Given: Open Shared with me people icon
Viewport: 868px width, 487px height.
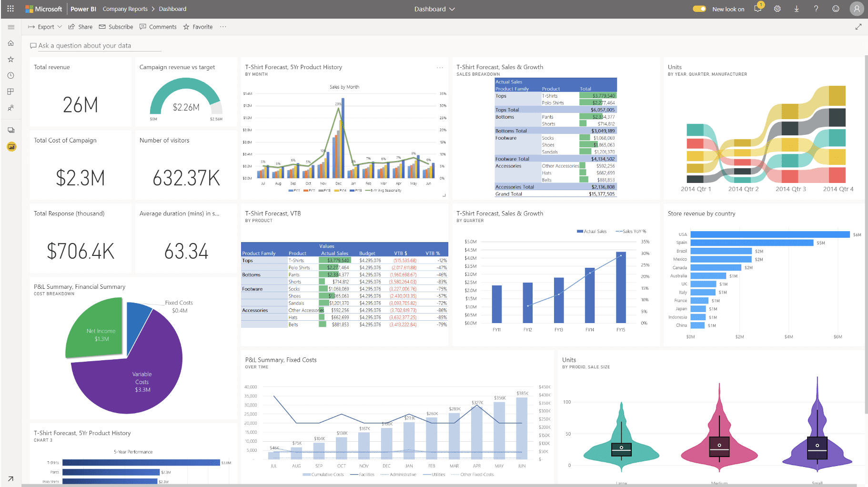Looking at the screenshot, I should (x=11, y=108).
